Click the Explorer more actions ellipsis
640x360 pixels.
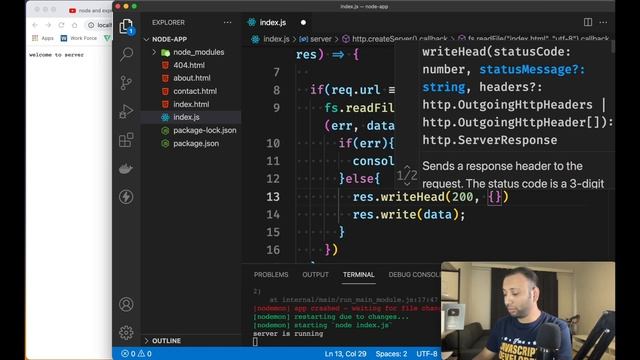point(227,22)
